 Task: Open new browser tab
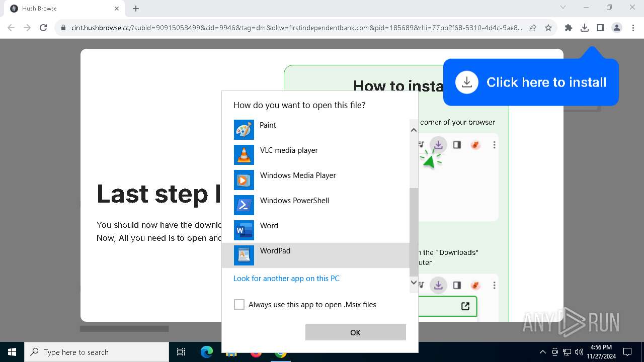(x=136, y=9)
